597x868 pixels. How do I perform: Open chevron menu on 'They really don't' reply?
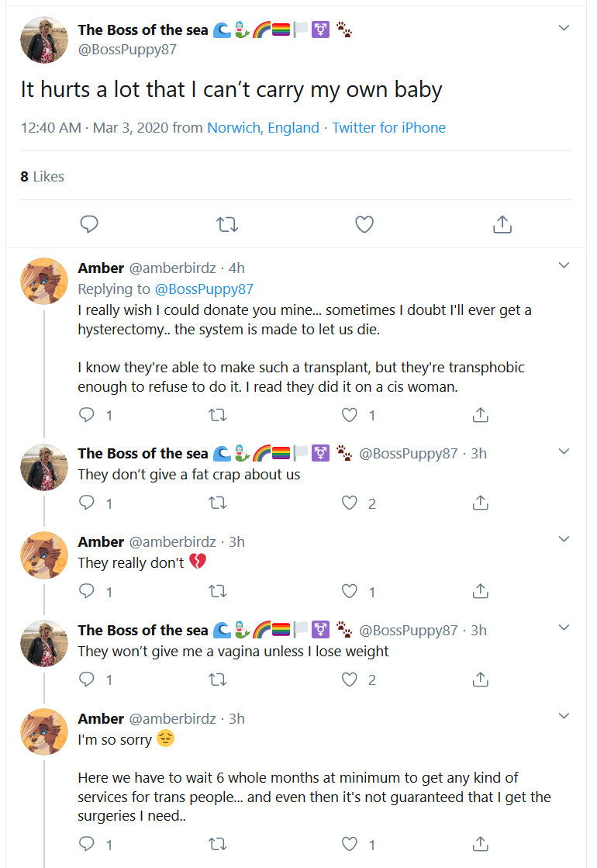coord(564,539)
